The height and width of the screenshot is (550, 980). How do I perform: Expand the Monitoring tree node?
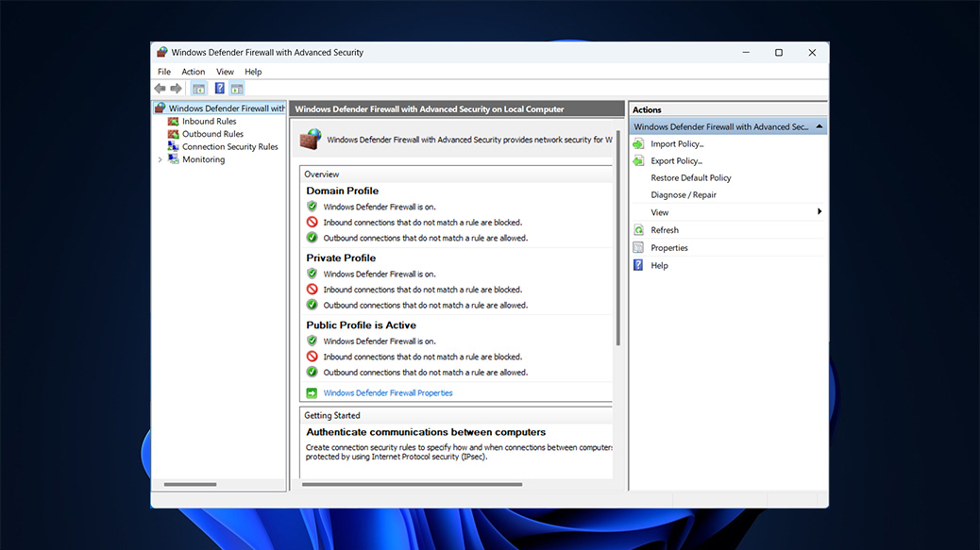tap(160, 159)
